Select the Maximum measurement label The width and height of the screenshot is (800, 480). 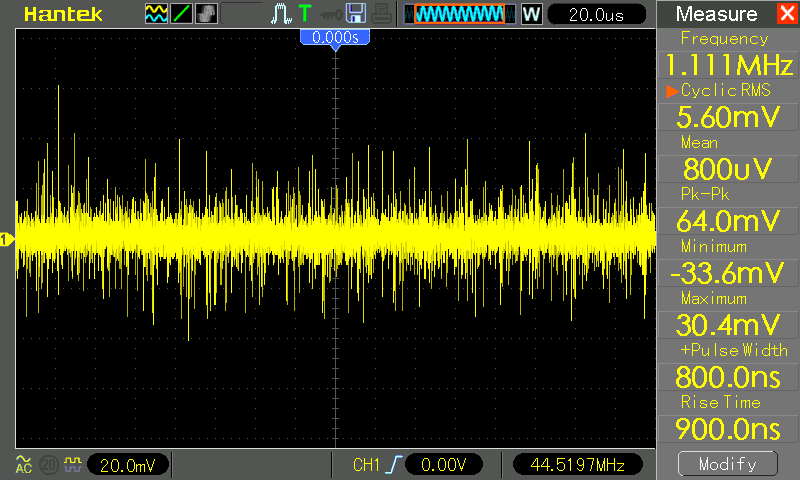tap(714, 298)
